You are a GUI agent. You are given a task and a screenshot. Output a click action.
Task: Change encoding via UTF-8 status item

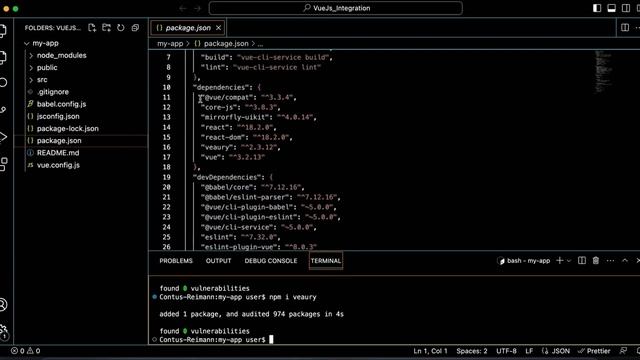point(506,351)
